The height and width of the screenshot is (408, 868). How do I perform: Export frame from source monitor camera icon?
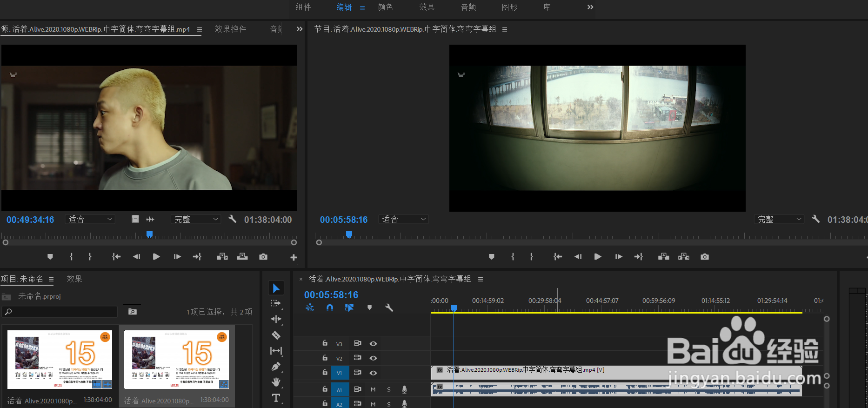coord(263,257)
